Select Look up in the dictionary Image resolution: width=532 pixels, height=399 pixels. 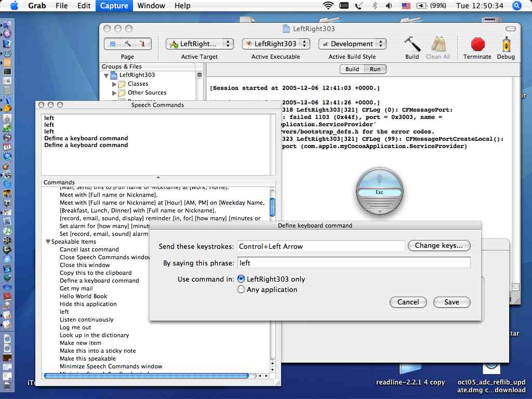(x=95, y=335)
